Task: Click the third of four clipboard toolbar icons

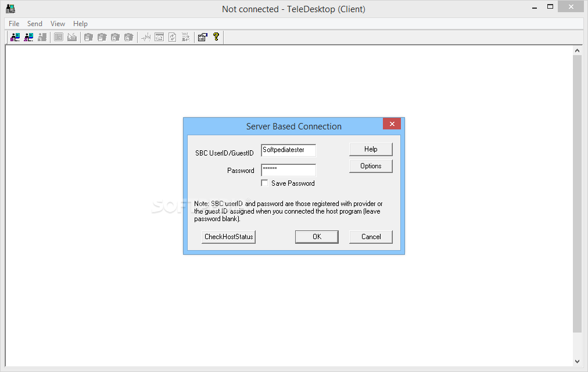Action: [x=116, y=37]
